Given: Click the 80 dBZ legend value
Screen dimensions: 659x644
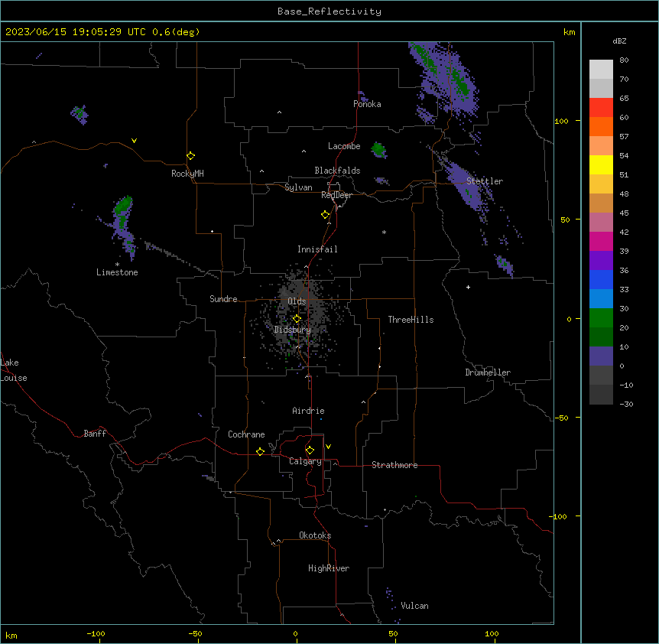Looking at the screenshot, I should 624,60.
